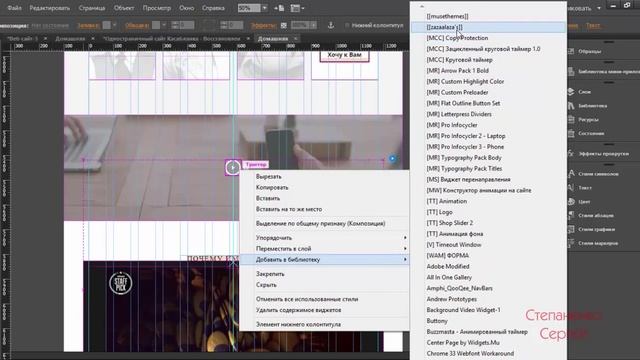Image resolution: width=640 pixels, height=360 pixels.
Task: Click the add page icon beside zoom
Action: pos(280,8)
